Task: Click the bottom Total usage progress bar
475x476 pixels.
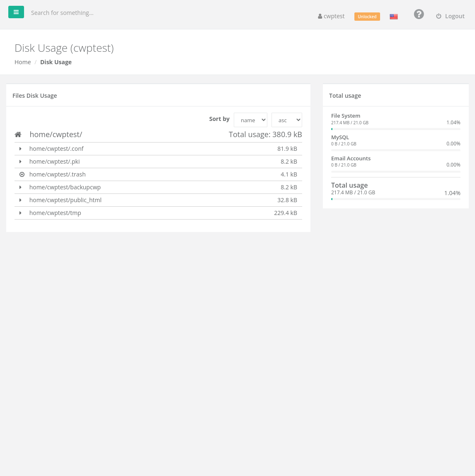Action: coord(396,199)
